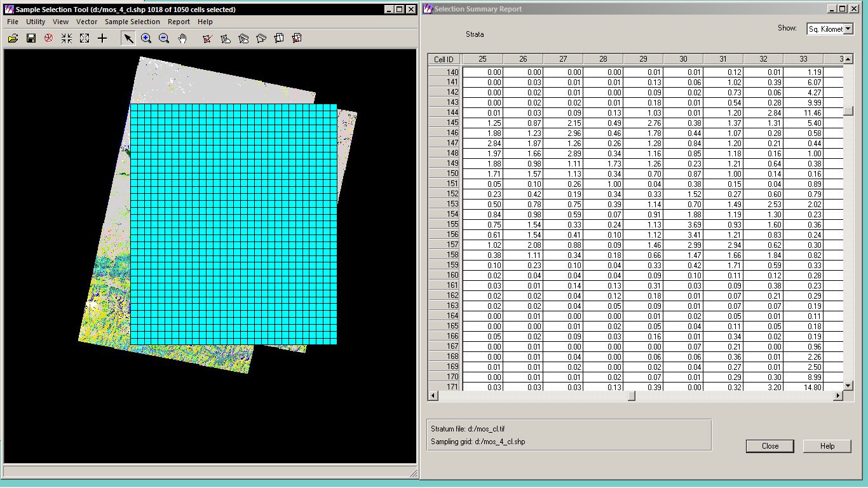
Task: Click the save disk icon
Action: click(31, 39)
